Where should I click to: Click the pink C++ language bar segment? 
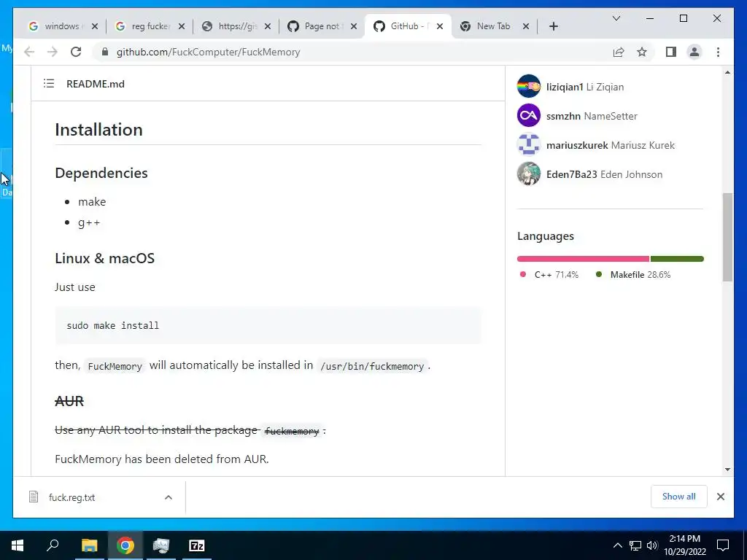pos(583,259)
